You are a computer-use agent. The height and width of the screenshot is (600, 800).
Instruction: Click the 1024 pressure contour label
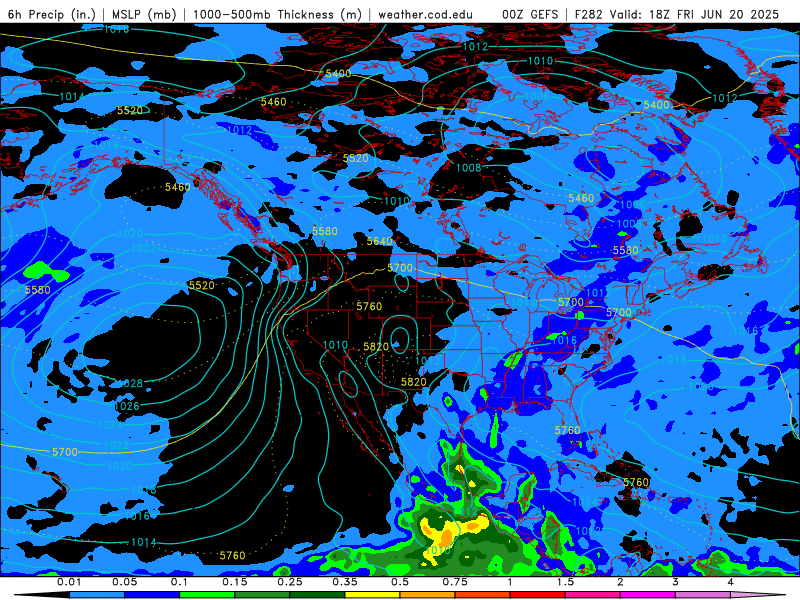pyautogui.click(x=109, y=424)
